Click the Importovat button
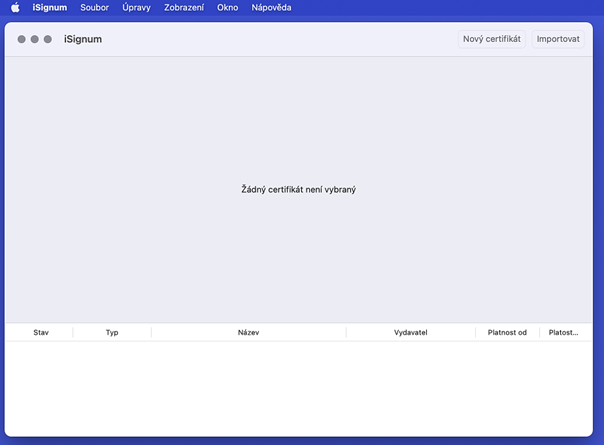This screenshot has height=446, width=604. (x=558, y=39)
